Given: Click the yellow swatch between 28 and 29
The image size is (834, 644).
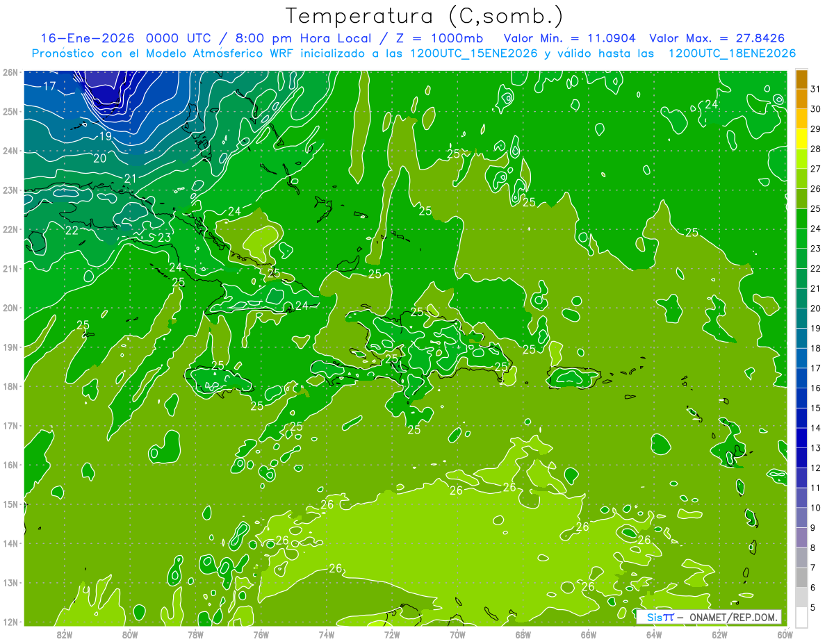Looking at the screenshot, I should 801,140.
